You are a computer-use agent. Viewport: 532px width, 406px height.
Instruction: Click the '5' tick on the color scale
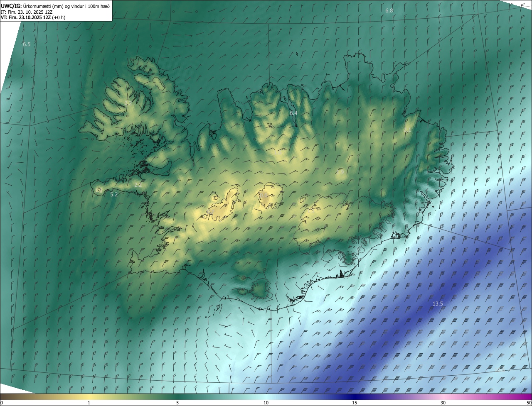click(177, 403)
